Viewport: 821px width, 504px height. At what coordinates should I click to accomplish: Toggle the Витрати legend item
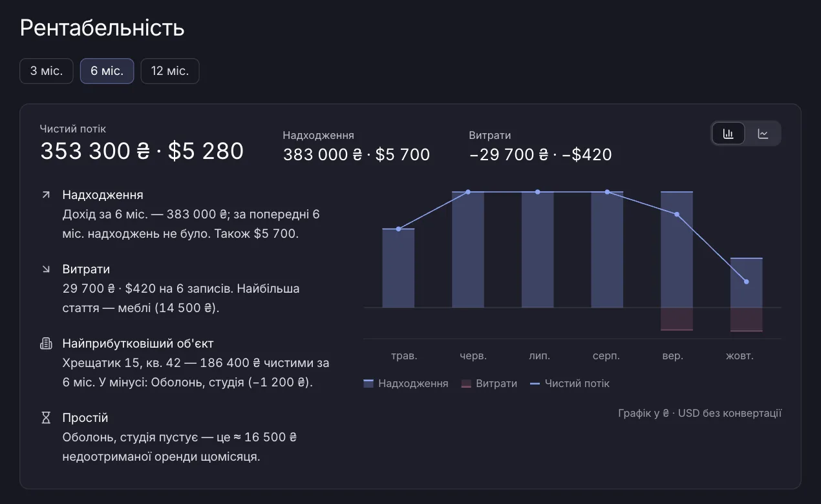pos(489,383)
